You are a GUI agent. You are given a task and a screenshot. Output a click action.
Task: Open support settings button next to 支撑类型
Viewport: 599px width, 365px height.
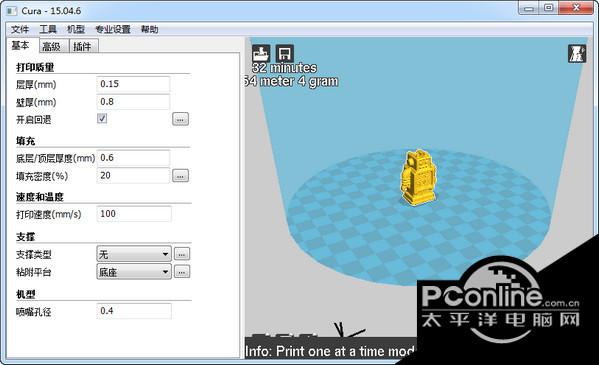coord(182,254)
